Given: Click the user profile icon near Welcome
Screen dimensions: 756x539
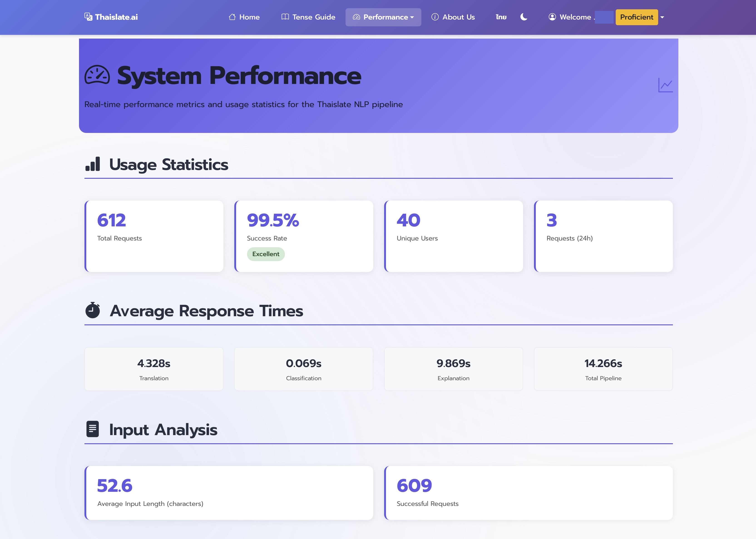Looking at the screenshot, I should coord(552,17).
